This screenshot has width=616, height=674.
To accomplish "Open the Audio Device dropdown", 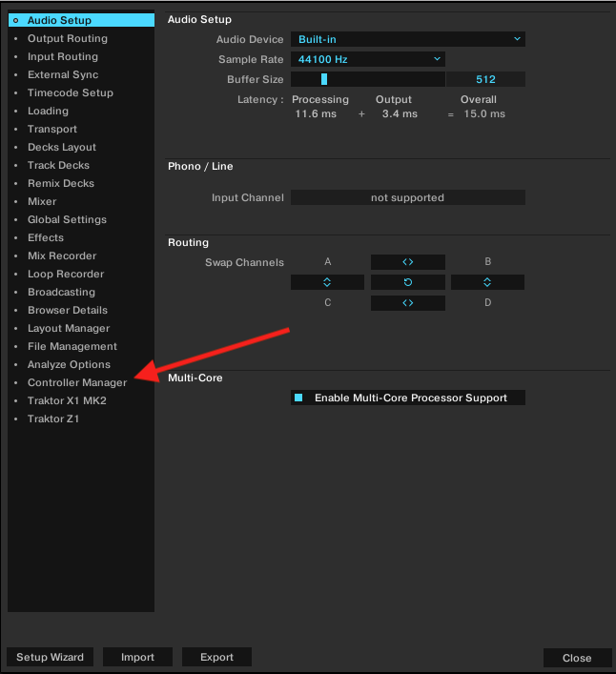I will coord(407,39).
